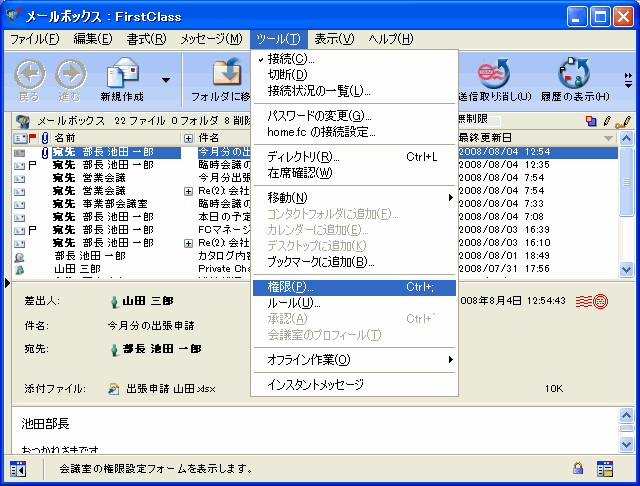Click the message list scrollbar down arrow
640x486 pixels.
click(x=626, y=270)
